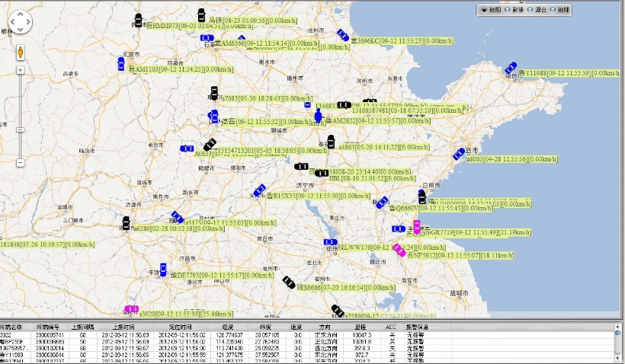Click magenta car icon near GR7719 label
Screen dimensions: 625x364
[416, 227]
